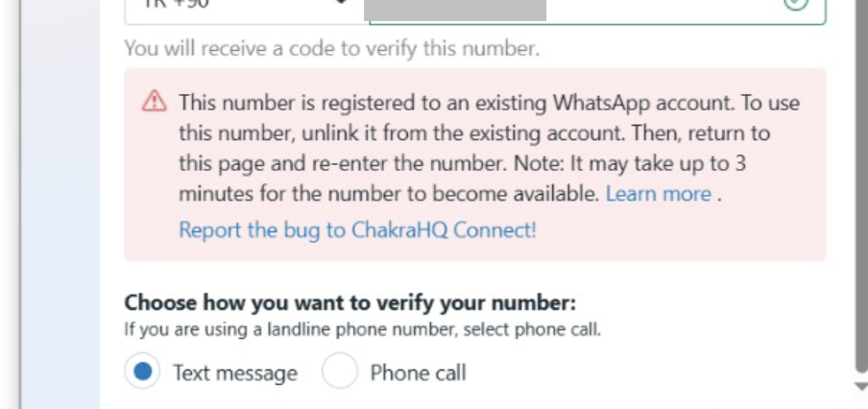Click "Choose how you want to verify" heading
Viewport: 868px width, 409px height.
[350, 303]
